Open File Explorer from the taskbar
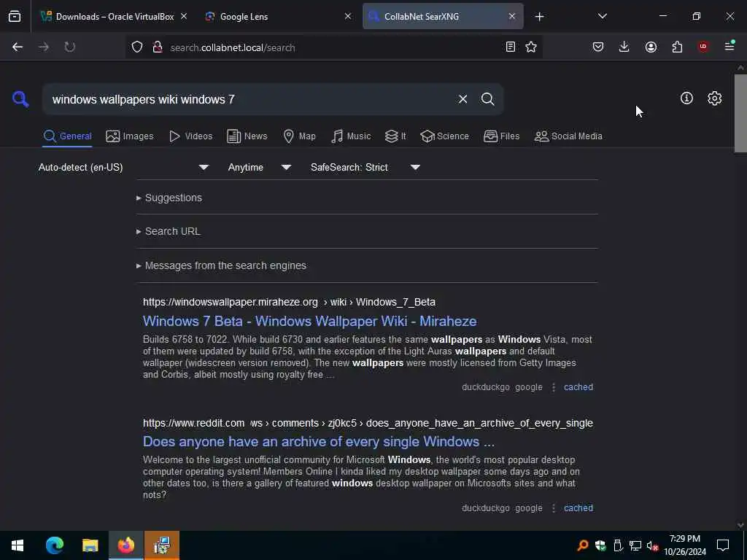This screenshot has width=747, height=560. coord(90,545)
